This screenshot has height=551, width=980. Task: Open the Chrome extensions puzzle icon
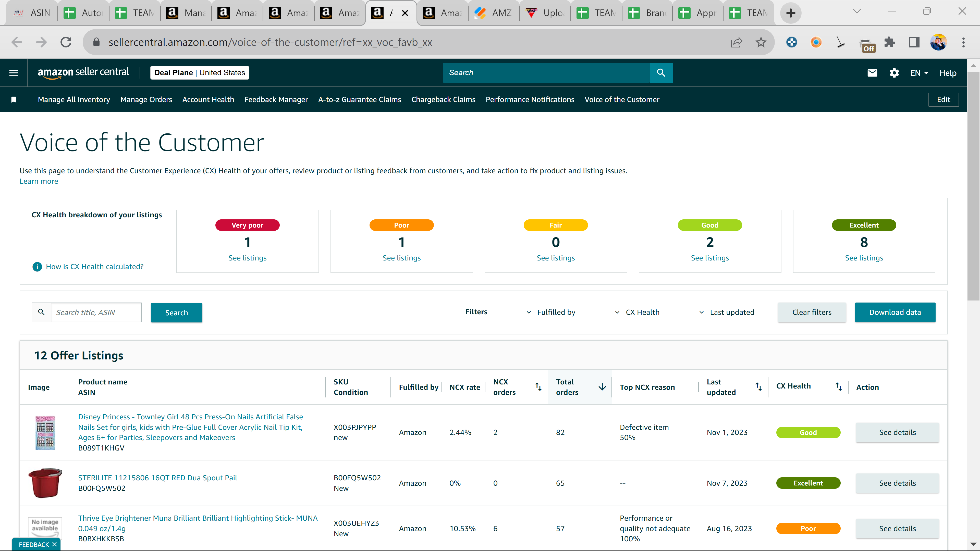coord(889,42)
